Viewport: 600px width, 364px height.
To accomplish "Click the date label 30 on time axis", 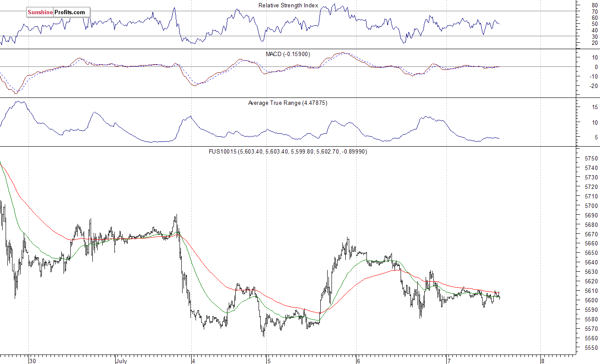I will pyautogui.click(x=32, y=361).
